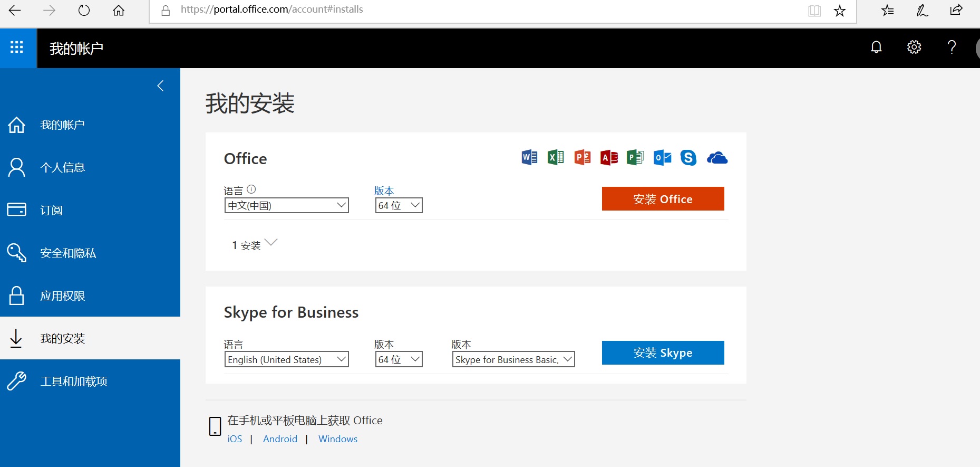Open the settings gear icon

(x=914, y=47)
